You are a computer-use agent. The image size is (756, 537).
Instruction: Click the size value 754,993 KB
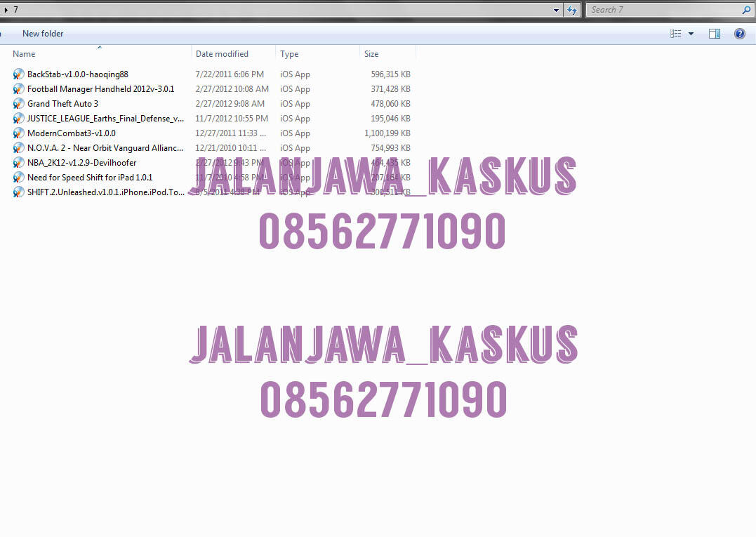pyautogui.click(x=390, y=148)
